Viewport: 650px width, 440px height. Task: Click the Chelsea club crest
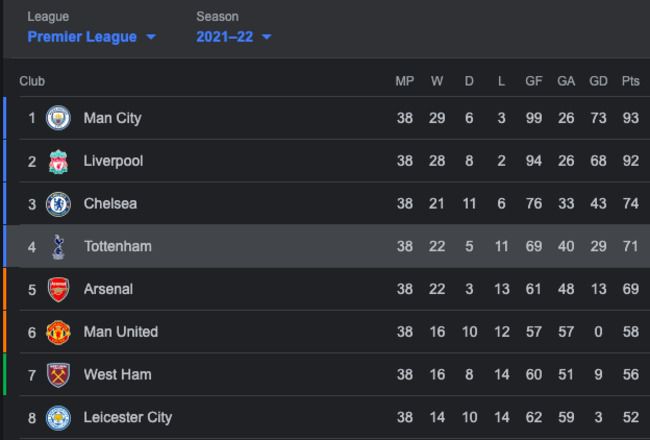tap(58, 204)
